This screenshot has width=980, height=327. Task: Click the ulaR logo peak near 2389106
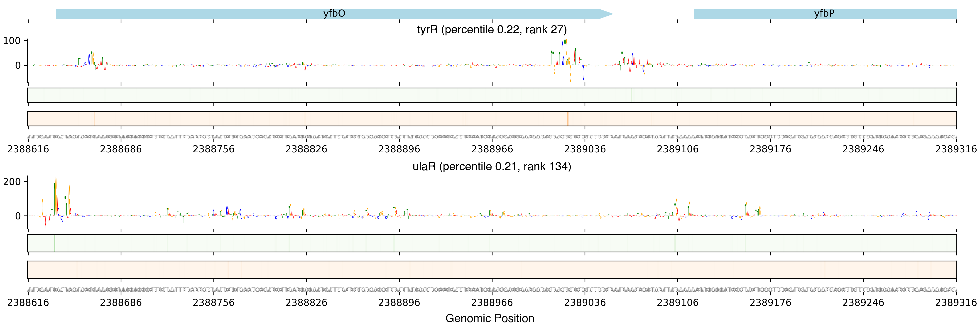676,208
